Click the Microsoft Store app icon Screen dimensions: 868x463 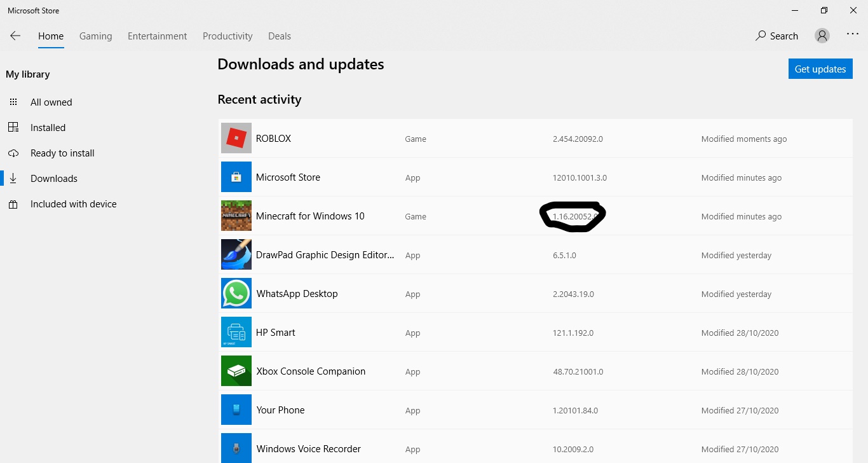pyautogui.click(x=236, y=177)
